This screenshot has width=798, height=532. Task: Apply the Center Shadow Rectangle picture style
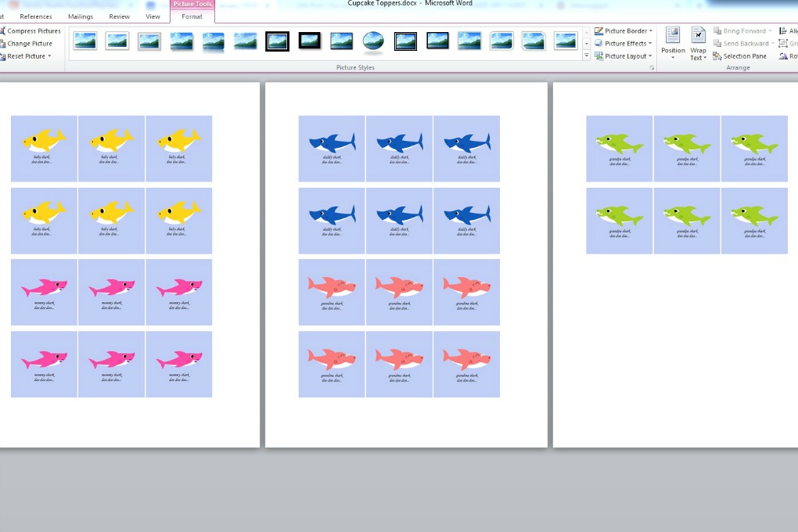pos(469,41)
